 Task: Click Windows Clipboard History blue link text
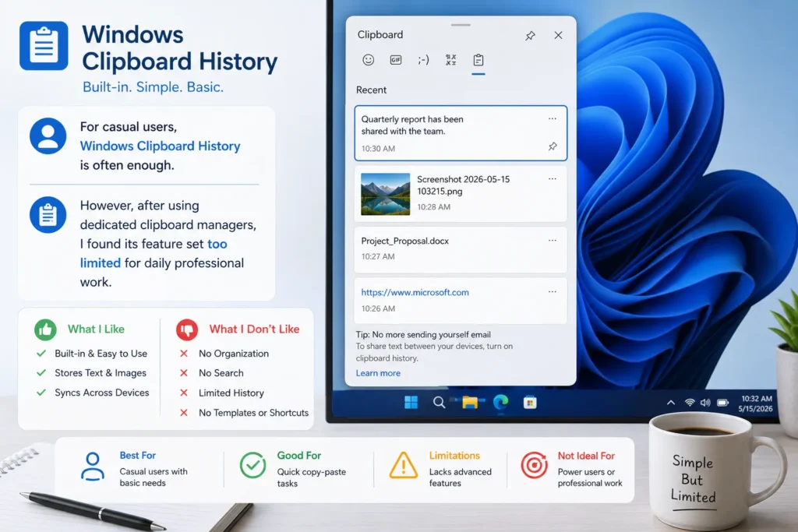tap(161, 146)
